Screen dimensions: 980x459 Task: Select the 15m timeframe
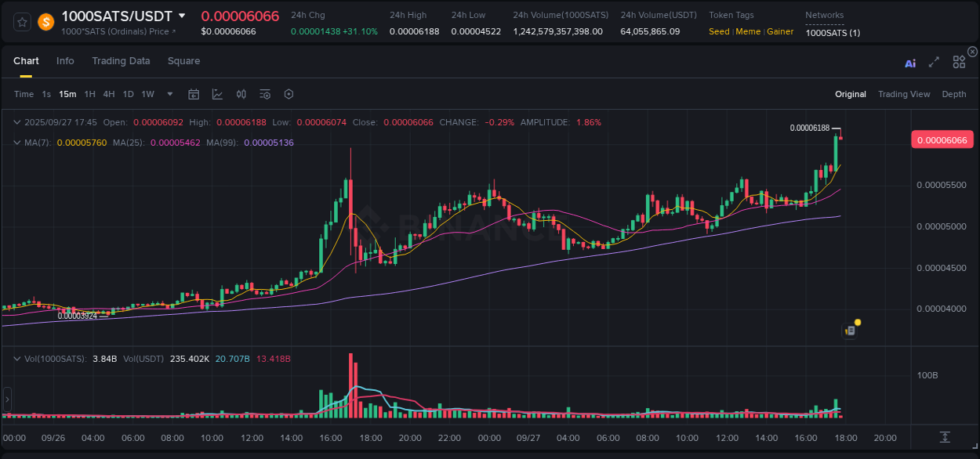67,94
